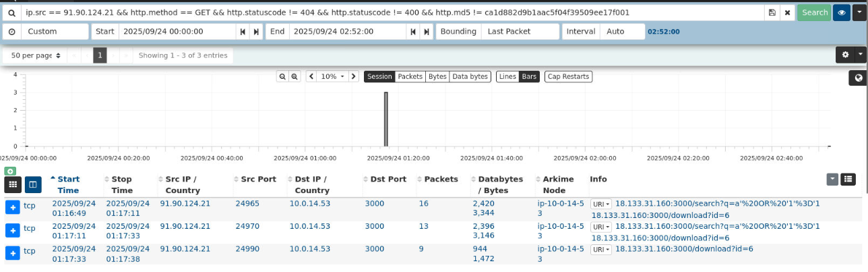Viewport: 868px width, 272px height.
Task: Click the save expression icon in search bar
Action: pyautogui.click(x=772, y=13)
